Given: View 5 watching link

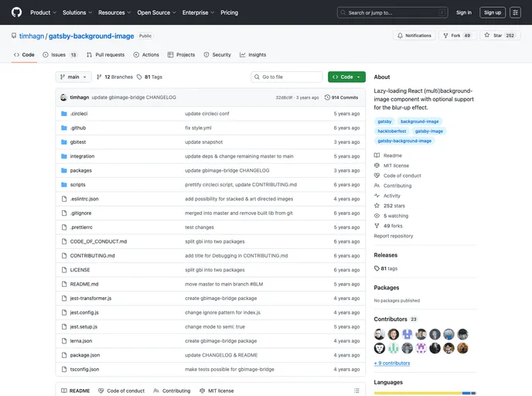Looking at the screenshot, I should point(391,216).
